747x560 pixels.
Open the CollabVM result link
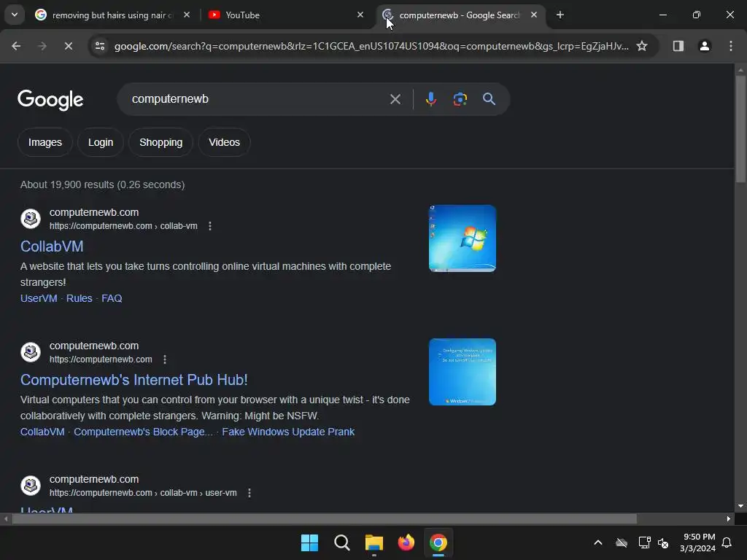(52, 246)
